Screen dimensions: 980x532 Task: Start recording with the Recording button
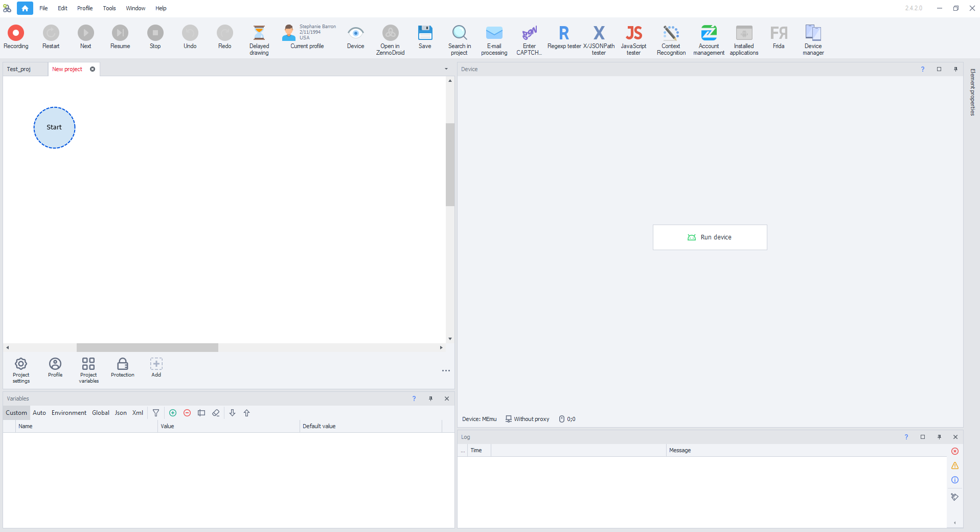tap(16, 38)
